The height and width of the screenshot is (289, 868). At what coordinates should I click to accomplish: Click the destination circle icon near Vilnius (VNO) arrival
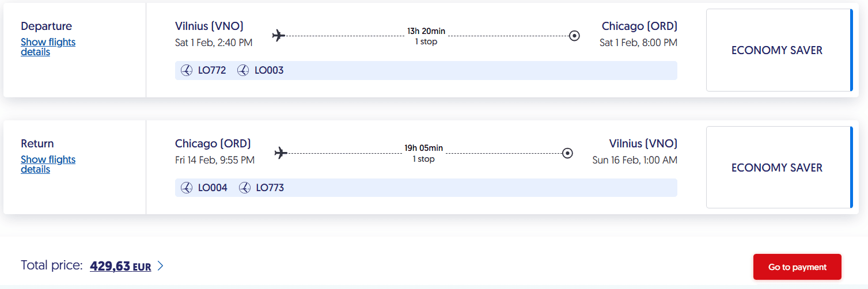point(567,153)
